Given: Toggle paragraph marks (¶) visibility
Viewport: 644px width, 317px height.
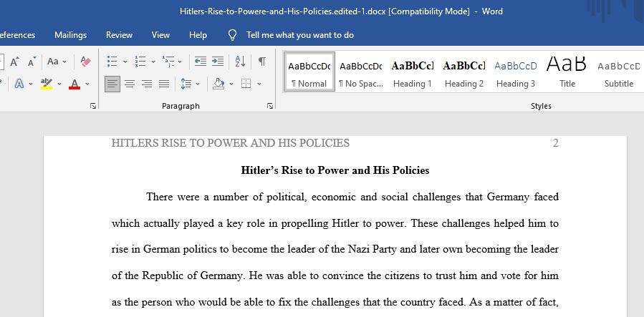Looking at the screenshot, I should click(x=261, y=62).
